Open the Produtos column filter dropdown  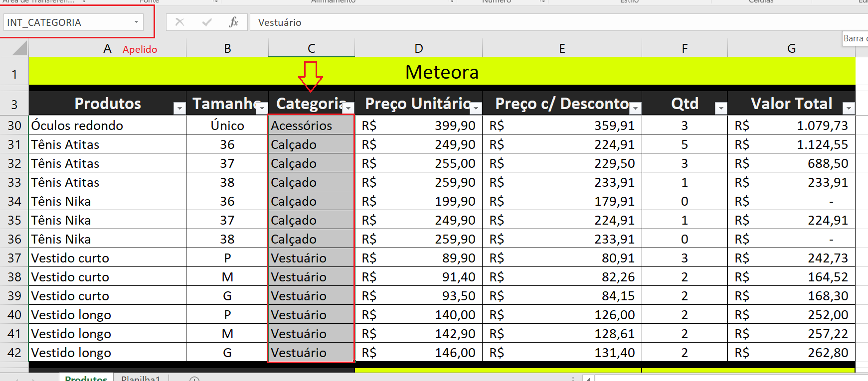tap(179, 108)
